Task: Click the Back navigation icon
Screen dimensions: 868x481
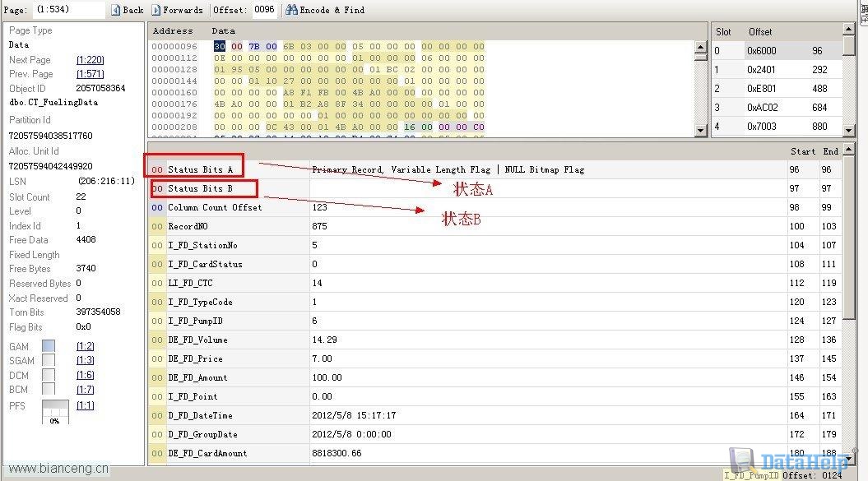Action: pyautogui.click(x=115, y=10)
